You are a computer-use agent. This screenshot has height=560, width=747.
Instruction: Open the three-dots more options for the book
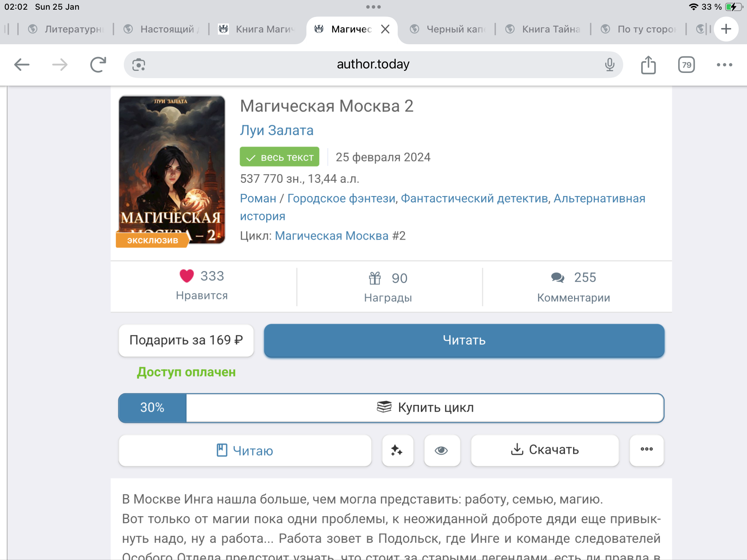tap(646, 450)
